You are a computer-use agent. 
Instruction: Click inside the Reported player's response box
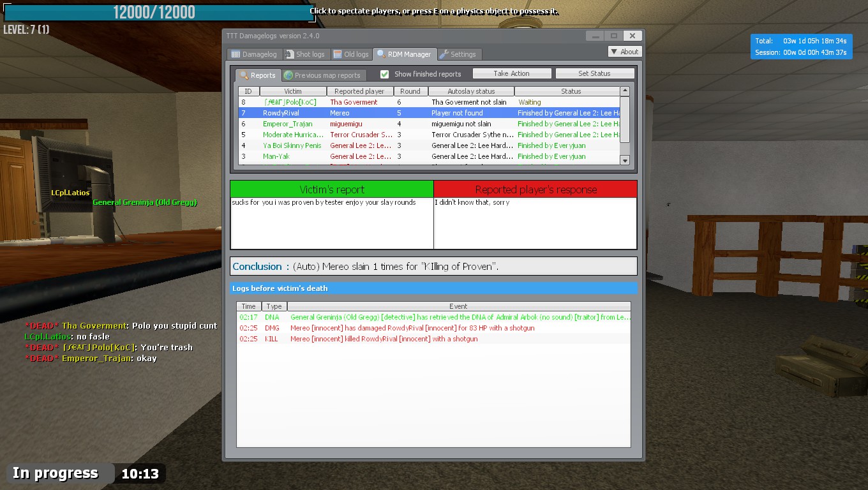pos(535,223)
